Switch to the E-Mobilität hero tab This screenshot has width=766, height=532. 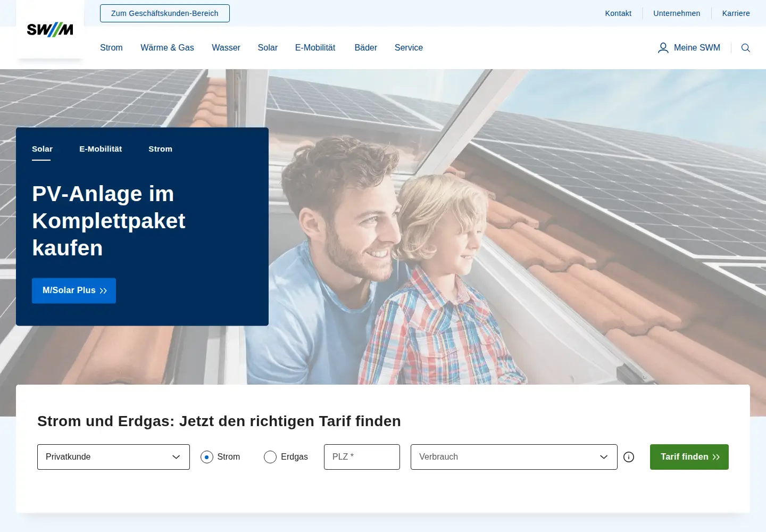pos(101,149)
